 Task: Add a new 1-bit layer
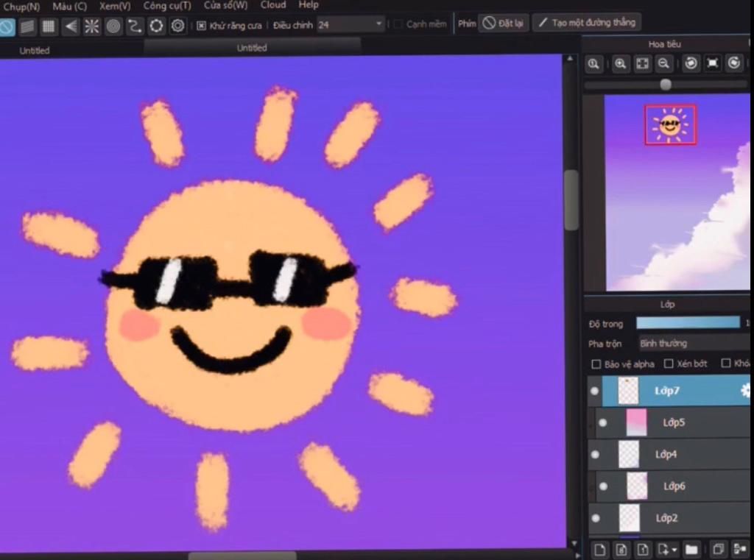[x=643, y=549]
